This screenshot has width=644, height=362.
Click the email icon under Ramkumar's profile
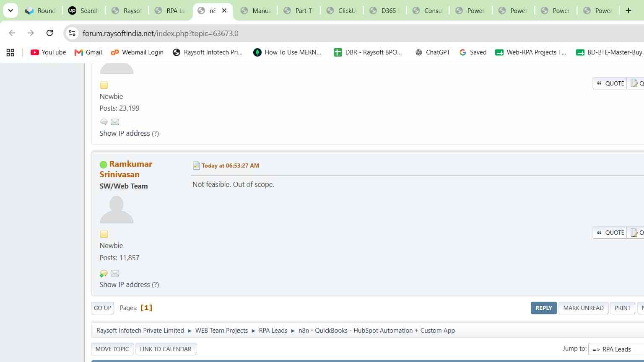(115, 273)
